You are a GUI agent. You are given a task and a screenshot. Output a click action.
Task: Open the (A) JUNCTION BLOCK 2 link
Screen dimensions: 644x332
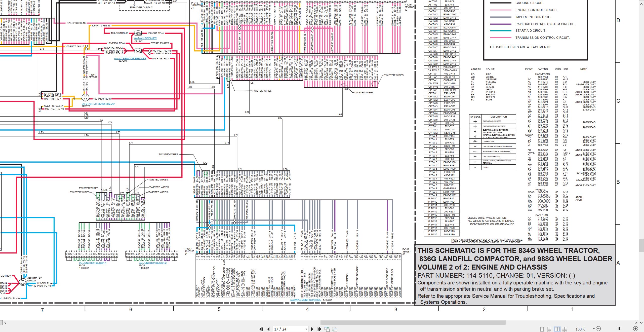[x=153, y=263]
